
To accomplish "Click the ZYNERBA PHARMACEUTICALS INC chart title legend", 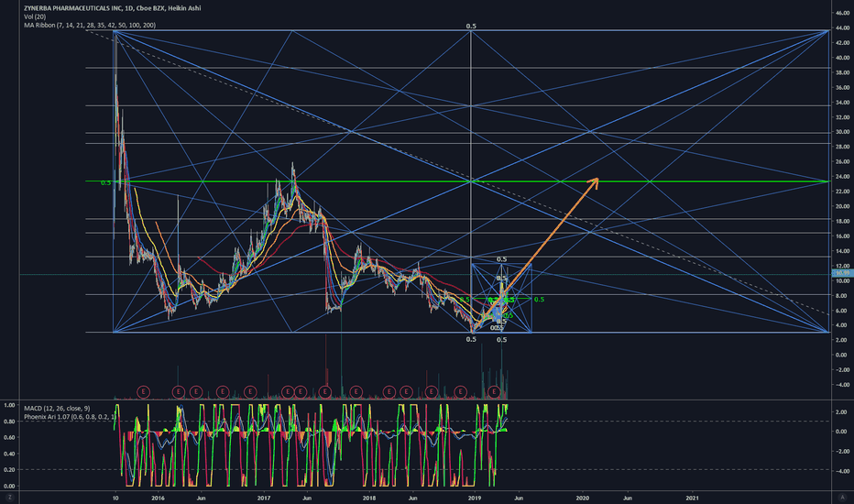I will coord(112,8).
